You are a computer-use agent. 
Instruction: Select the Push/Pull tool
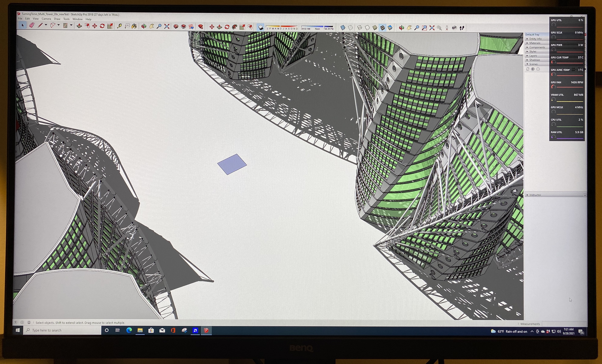[x=79, y=26]
